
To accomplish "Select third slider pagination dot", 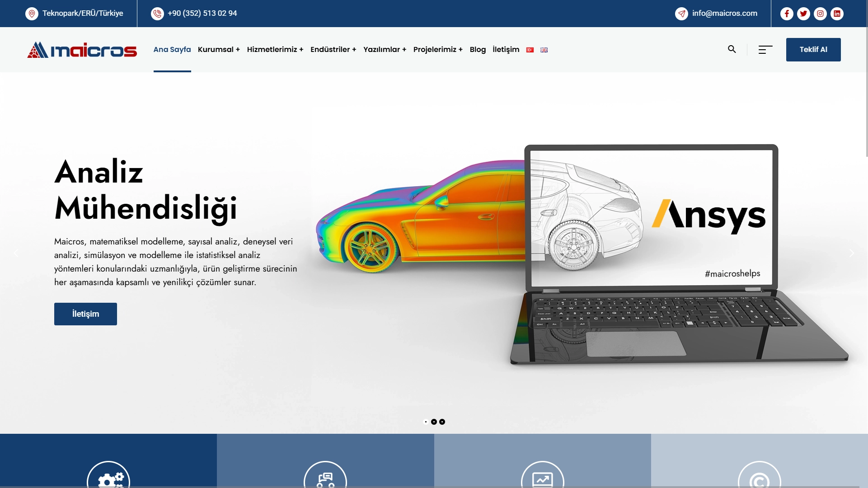I will 442,422.
